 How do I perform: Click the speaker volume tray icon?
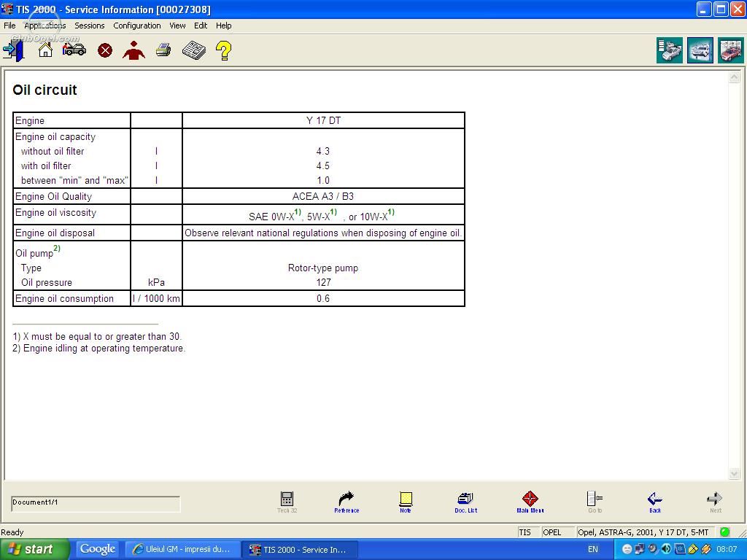[666, 549]
